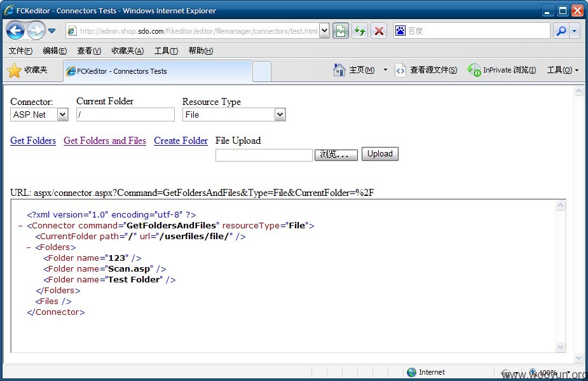The image size is (588, 381).
Task: Open the 收藏夹(A) menu
Action: click(x=128, y=51)
